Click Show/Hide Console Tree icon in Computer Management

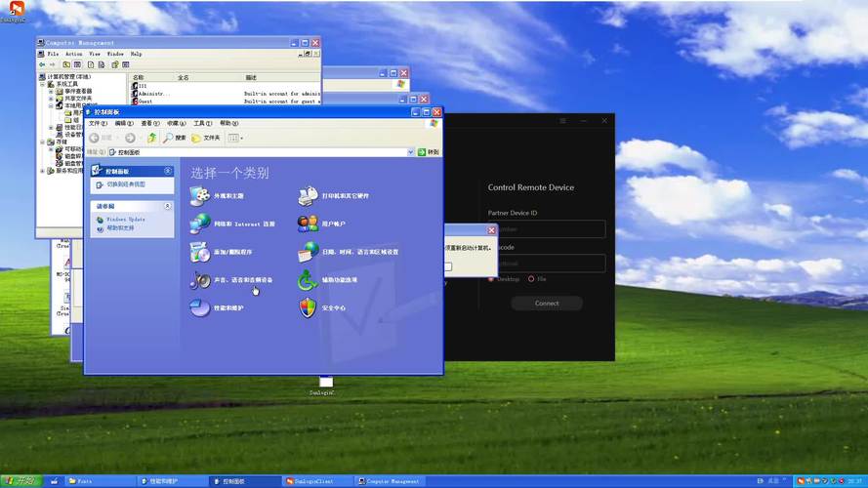77,64
